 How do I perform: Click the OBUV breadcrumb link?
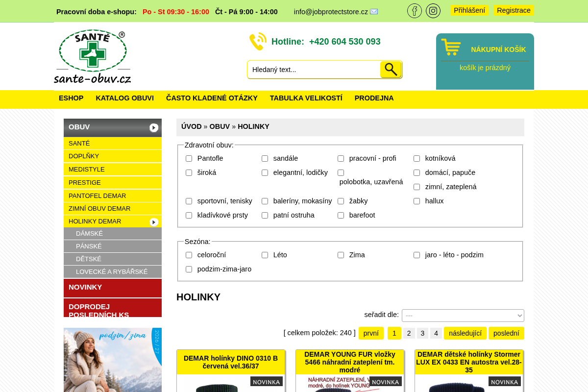click(x=220, y=126)
